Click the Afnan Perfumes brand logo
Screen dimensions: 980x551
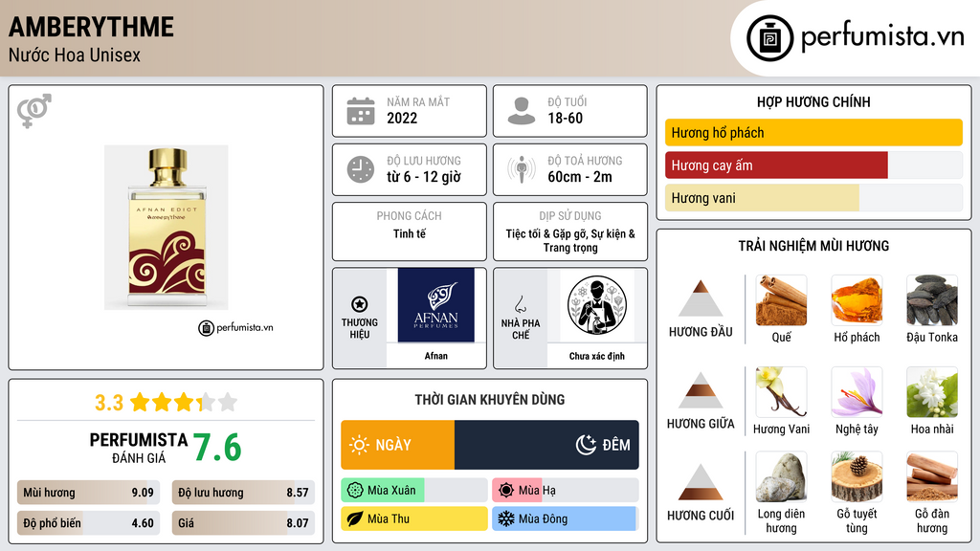click(x=436, y=305)
